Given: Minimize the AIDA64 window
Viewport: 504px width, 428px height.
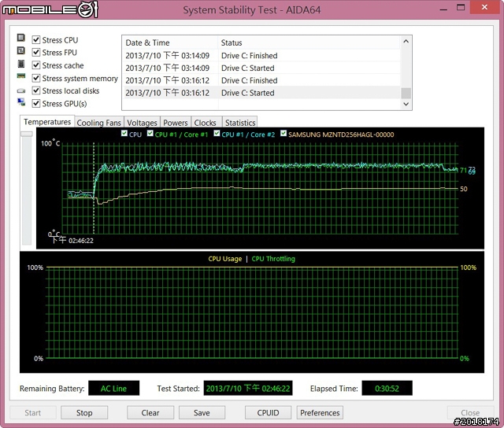Looking at the screenshot, I should (x=443, y=9).
